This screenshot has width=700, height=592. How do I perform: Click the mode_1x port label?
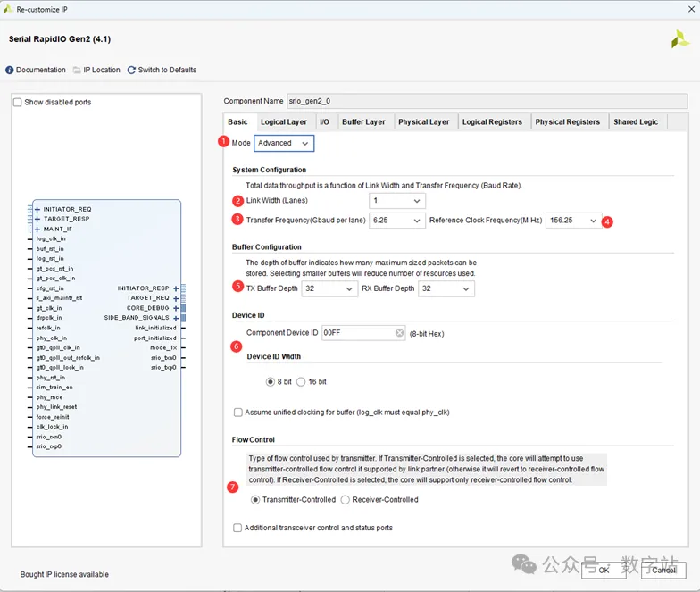[163, 348]
